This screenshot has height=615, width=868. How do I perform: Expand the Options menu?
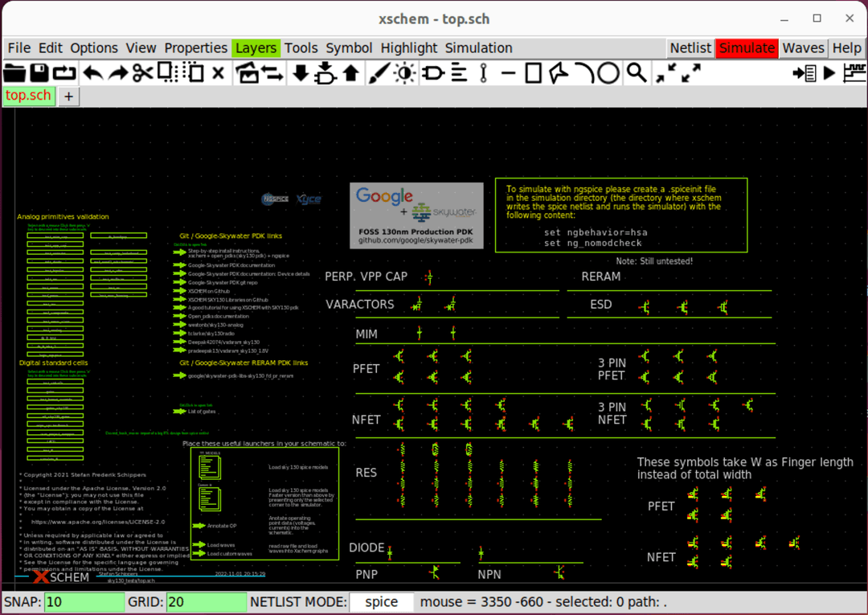[94, 48]
